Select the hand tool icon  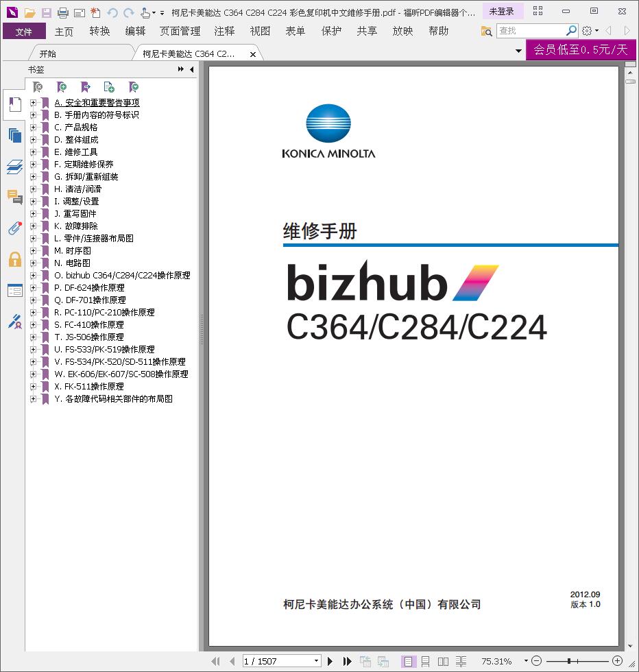tap(145, 13)
